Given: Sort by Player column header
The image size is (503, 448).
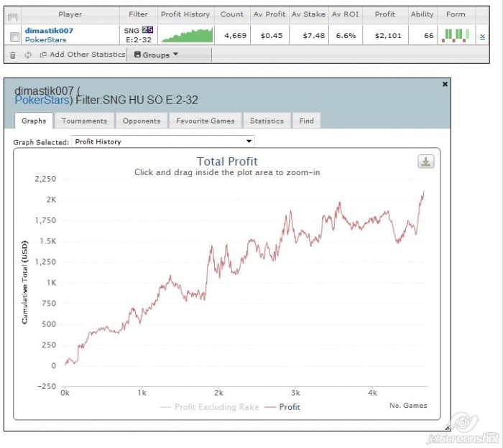Looking at the screenshot, I should [x=70, y=14].
